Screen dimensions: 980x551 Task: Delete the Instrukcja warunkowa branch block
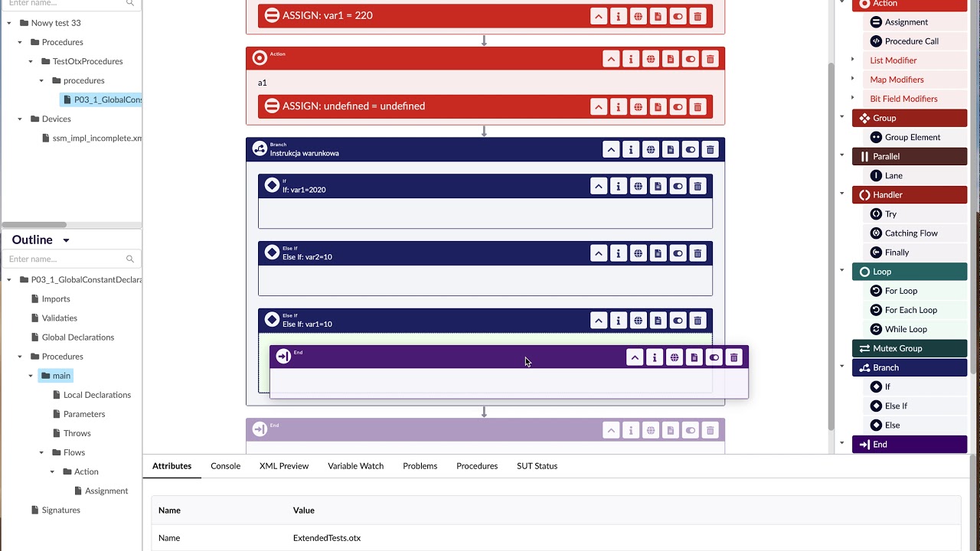tap(710, 150)
